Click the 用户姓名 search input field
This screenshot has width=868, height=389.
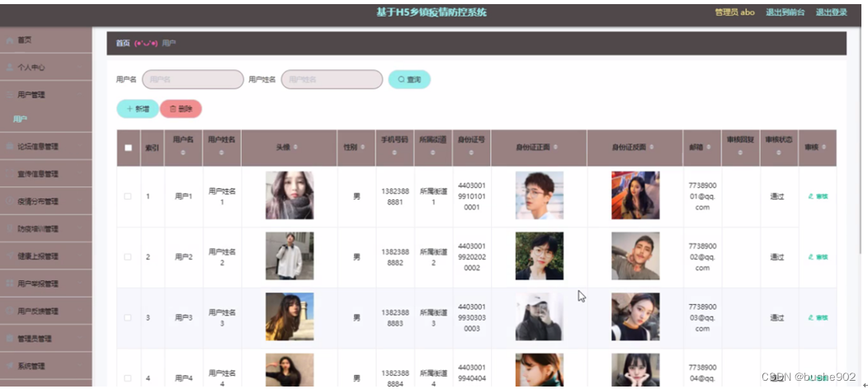coord(332,80)
